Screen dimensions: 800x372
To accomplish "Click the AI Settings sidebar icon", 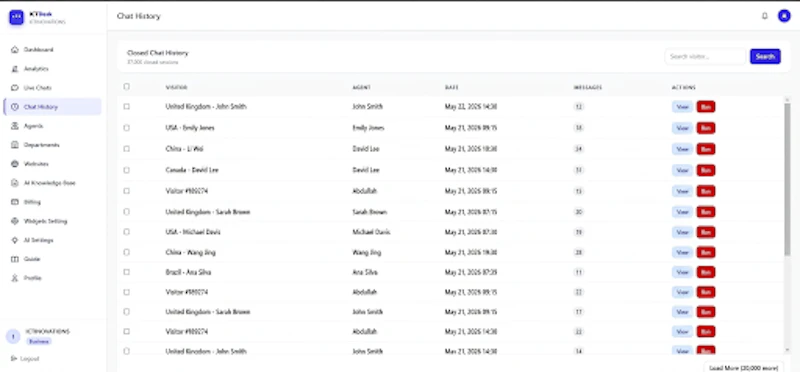I will click(15, 240).
